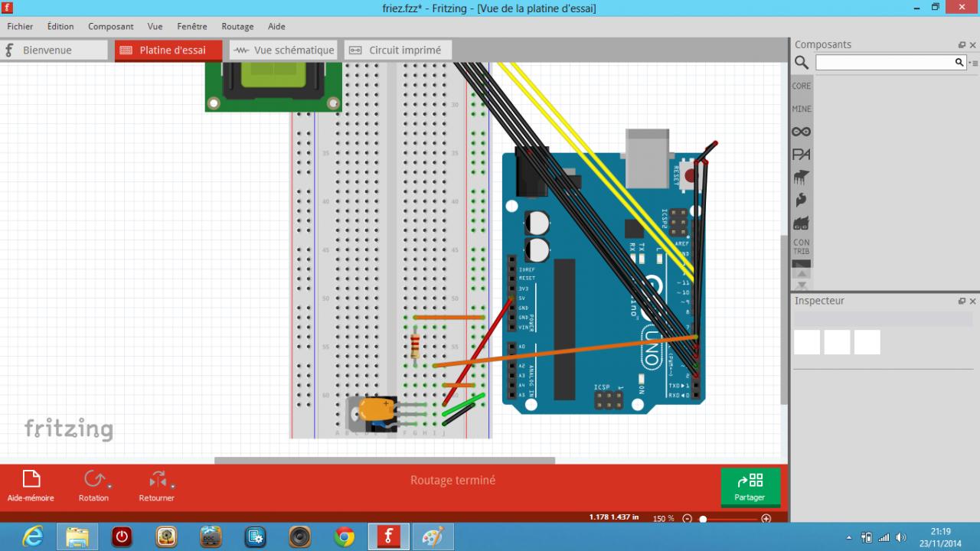Click the 150 % zoom value
This screenshot has width=980, height=551.
663,519
